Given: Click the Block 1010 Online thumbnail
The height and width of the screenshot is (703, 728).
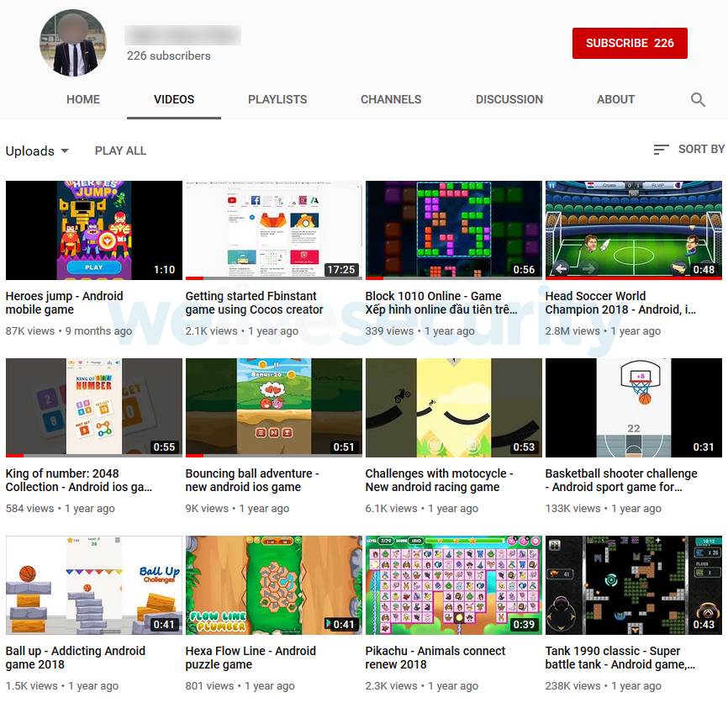Looking at the screenshot, I should coord(453,229).
